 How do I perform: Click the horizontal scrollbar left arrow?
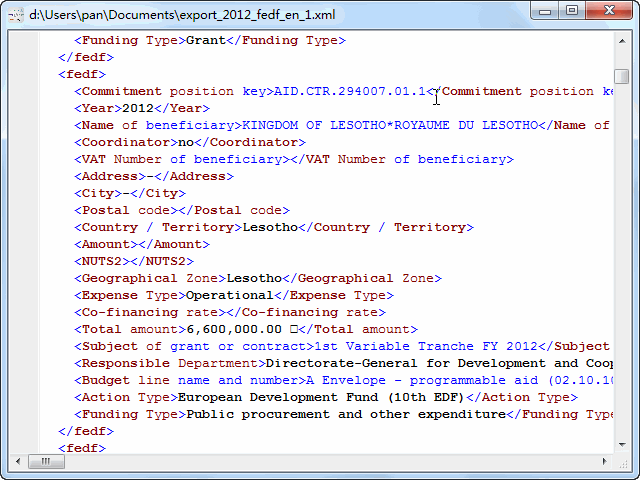coord(18,461)
